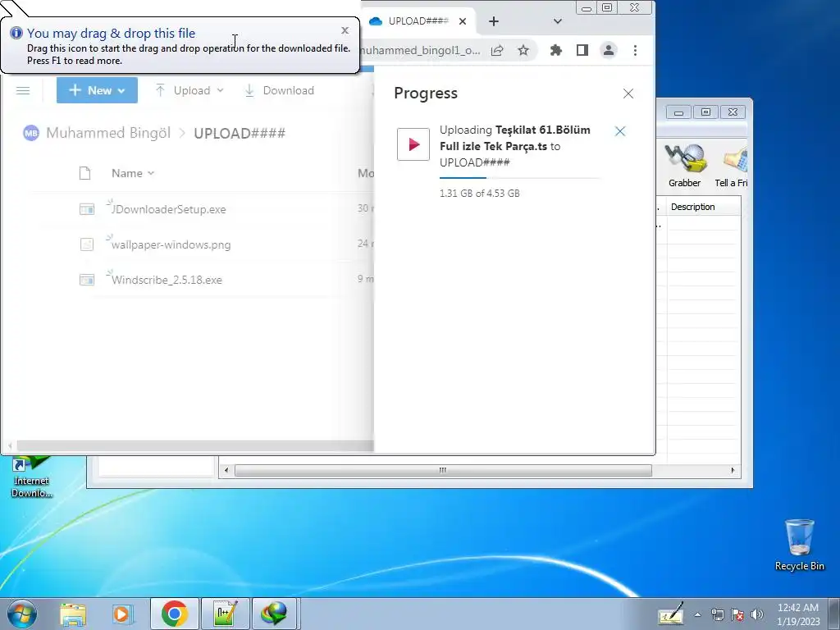840x630 pixels.
Task: Open the Internet Download Manager desktop shortcut
Action: [31, 477]
